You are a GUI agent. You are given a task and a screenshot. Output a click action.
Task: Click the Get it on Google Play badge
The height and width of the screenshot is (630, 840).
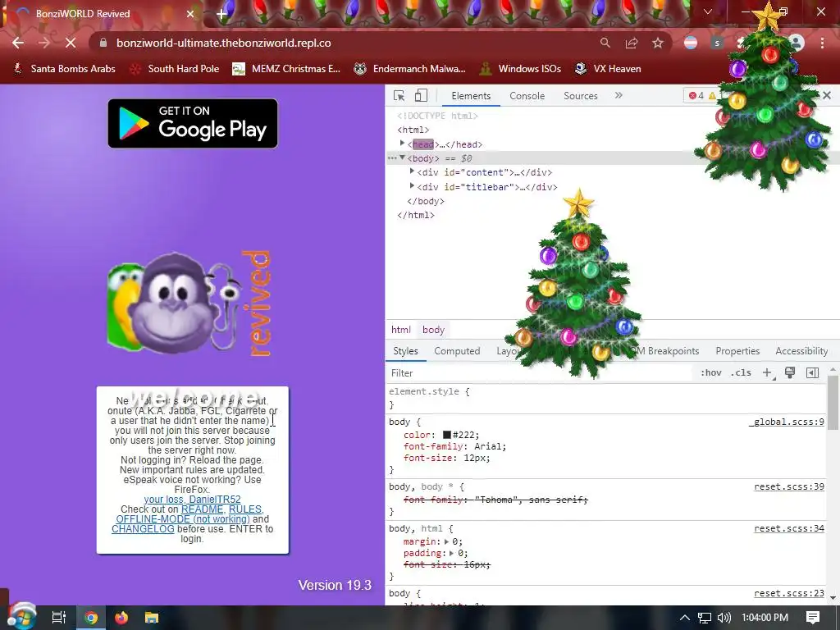click(193, 123)
